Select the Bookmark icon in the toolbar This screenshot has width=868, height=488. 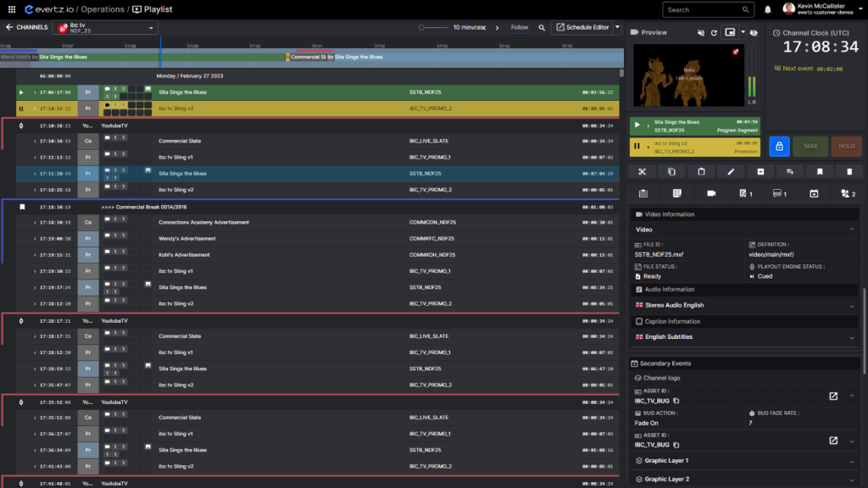click(821, 171)
